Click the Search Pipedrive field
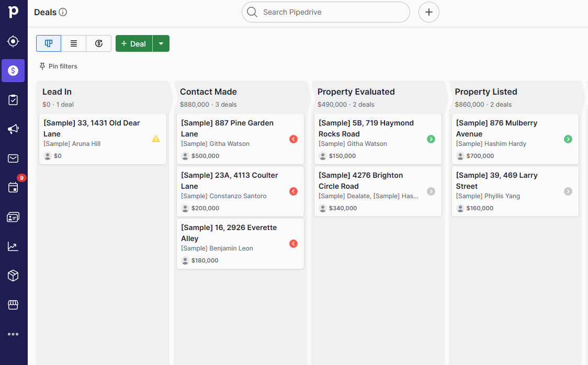Image resolution: width=588 pixels, height=365 pixels. [326, 12]
